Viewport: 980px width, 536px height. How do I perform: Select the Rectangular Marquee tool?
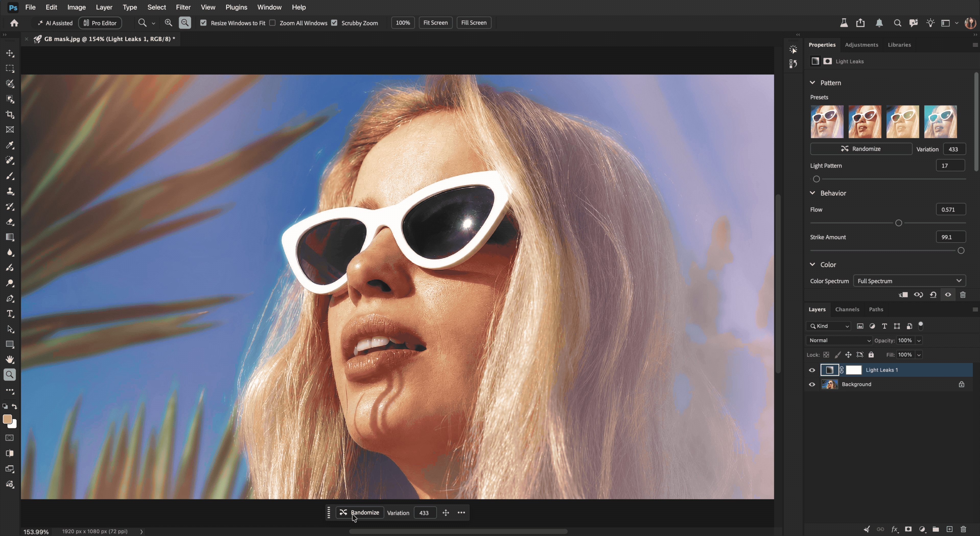coord(10,68)
